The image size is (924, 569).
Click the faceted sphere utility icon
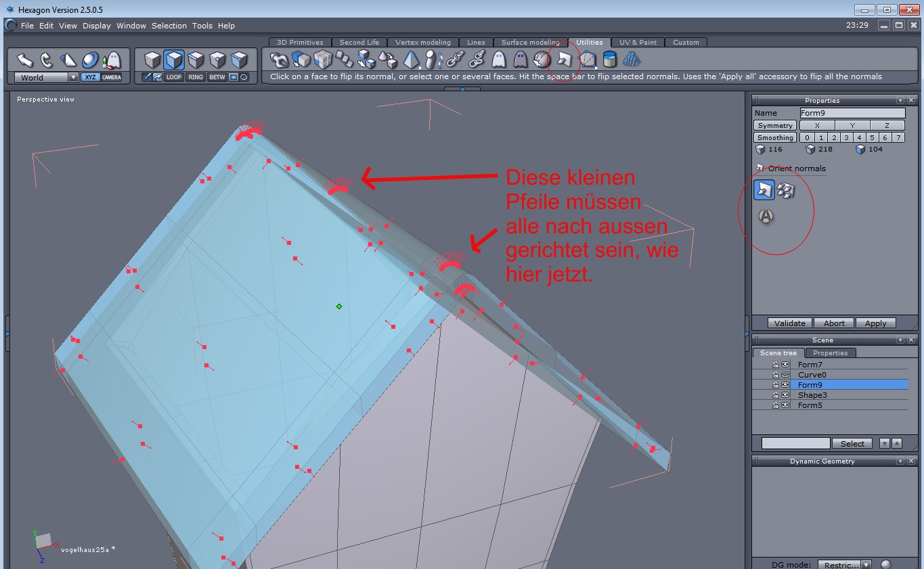[x=542, y=60]
